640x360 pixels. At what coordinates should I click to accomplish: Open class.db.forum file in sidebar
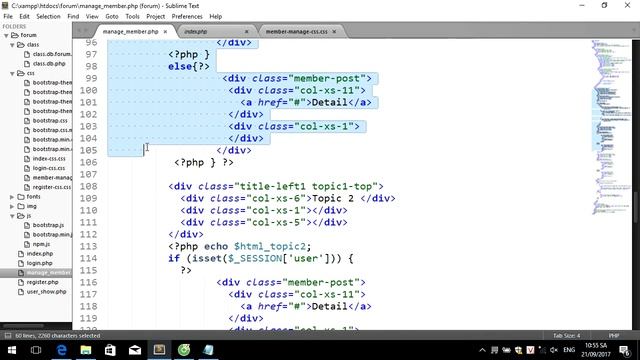(52, 54)
